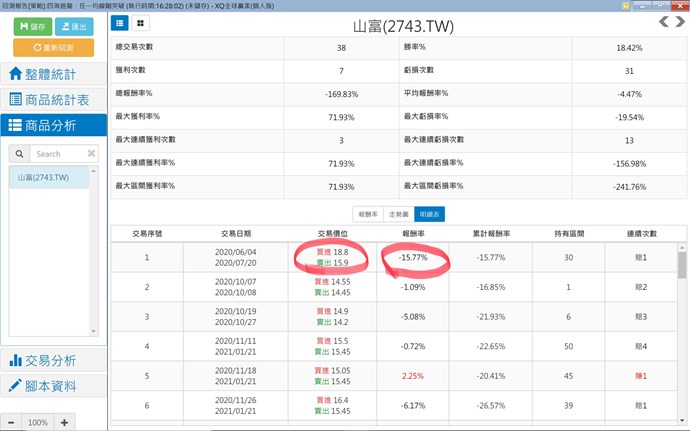Select 山富(2743.TW) in product list
Image resolution: width=690 pixels, height=431 pixels.
point(49,177)
